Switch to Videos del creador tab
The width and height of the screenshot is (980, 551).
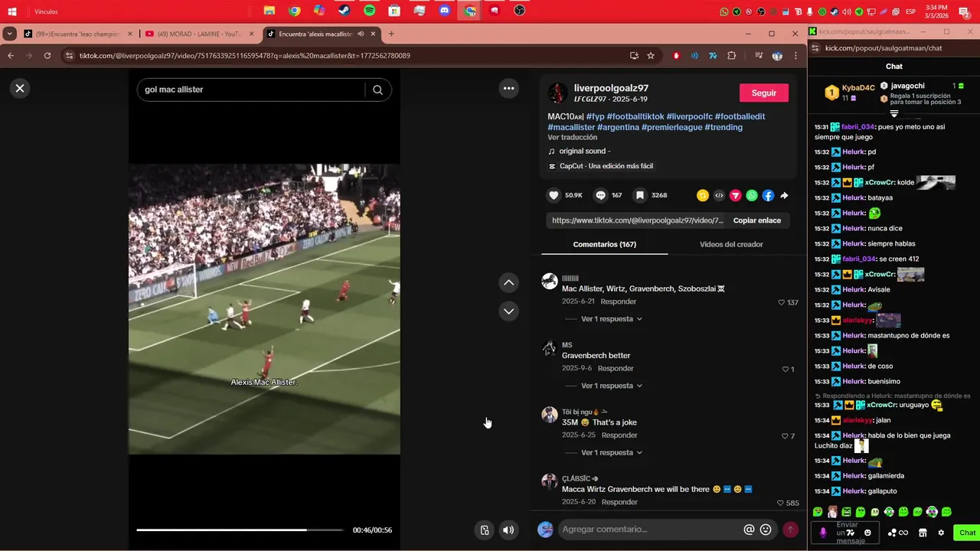pyautogui.click(x=731, y=244)
